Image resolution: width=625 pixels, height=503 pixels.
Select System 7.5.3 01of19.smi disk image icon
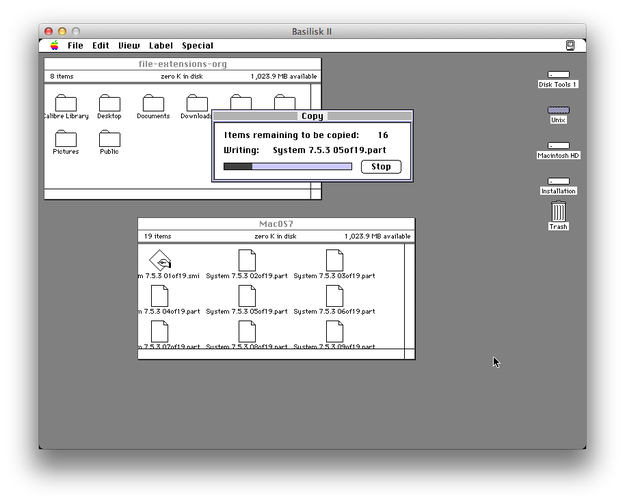160,260
